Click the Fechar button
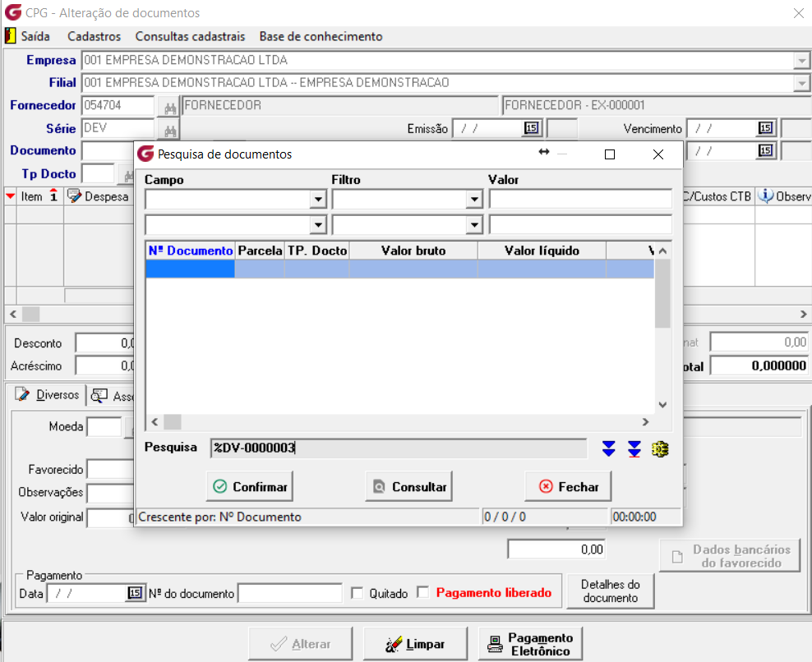Viewport: 812px width, 662px height. pyautogui.click(x=568, y=486)
